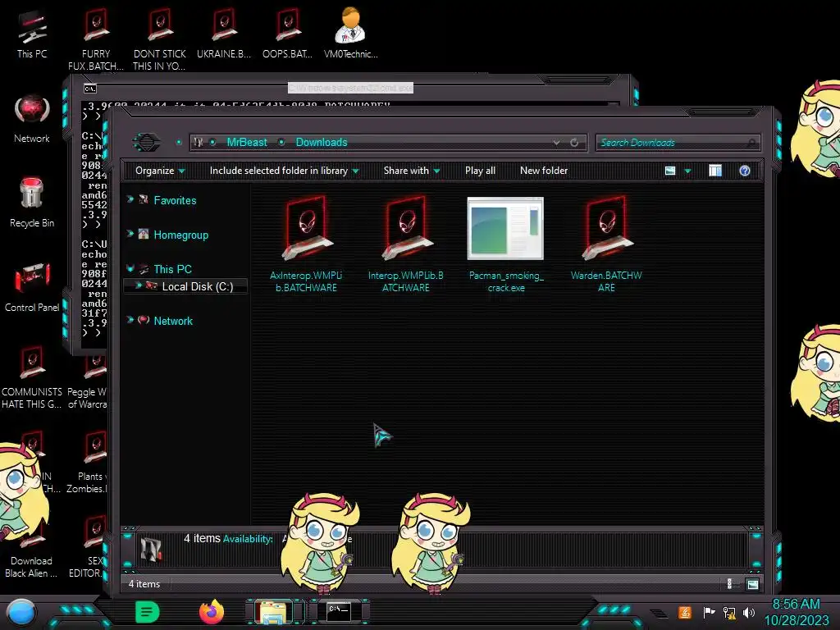
Task: Click the 4 items status bar text
Action: pyautogui.click(x=144, y=584)
